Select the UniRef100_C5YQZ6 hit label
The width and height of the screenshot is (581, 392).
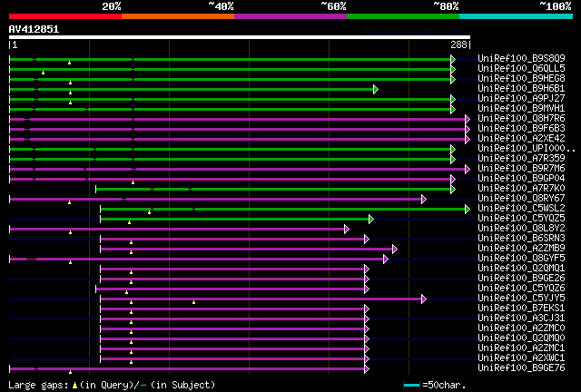click(x=521, y=289)
